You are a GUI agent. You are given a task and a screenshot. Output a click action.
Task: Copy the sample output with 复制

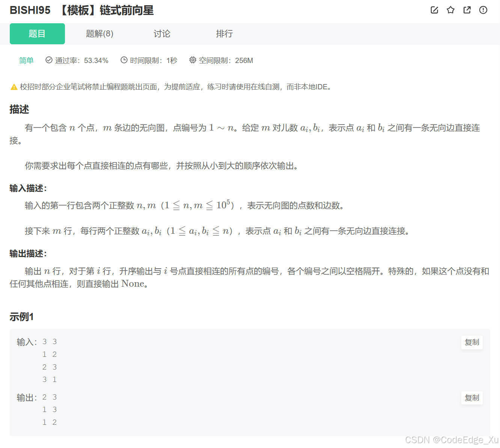472,398
